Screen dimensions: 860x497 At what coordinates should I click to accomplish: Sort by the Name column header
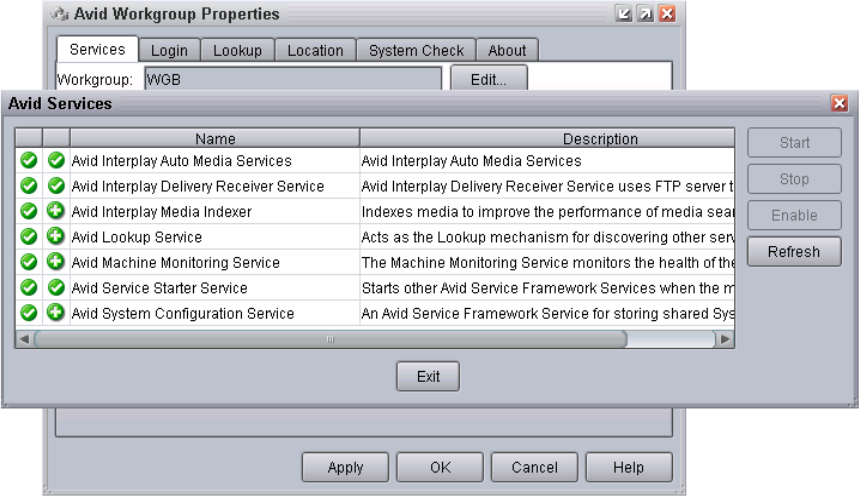pos(215,139)
